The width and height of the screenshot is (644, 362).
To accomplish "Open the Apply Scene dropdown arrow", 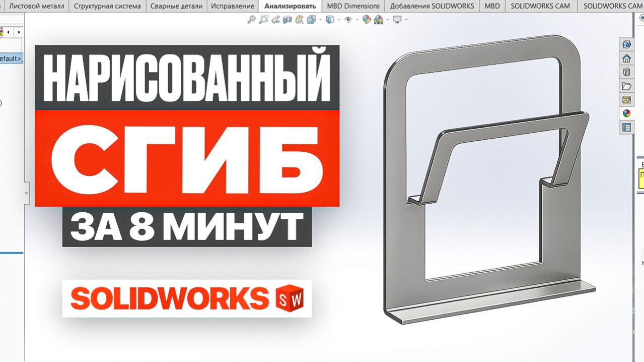I will click(x=387, y=20).
